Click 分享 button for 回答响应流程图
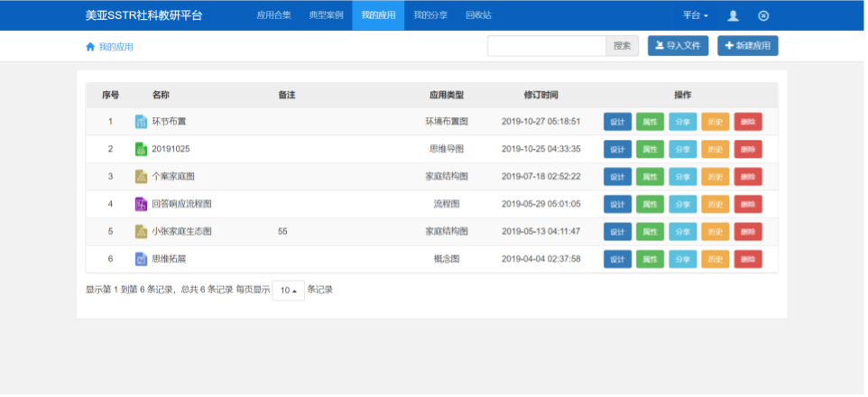868x397 pixels. (x=682, y=204)
